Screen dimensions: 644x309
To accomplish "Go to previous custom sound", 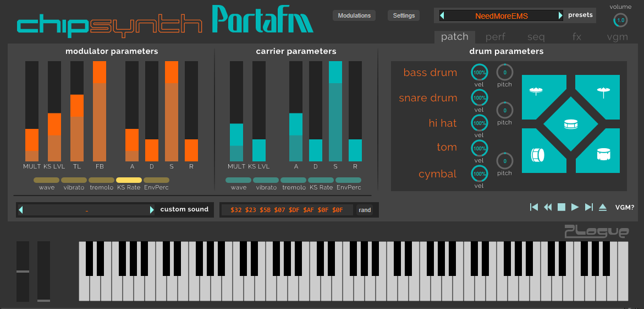I will click(x=21, y=210).
